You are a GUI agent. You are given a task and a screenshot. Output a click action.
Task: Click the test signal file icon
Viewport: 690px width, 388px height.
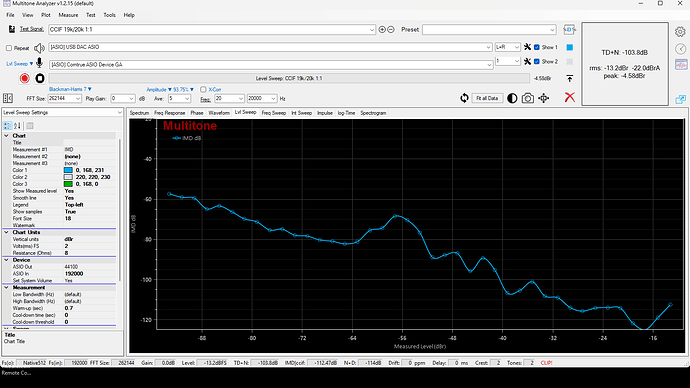12,29
